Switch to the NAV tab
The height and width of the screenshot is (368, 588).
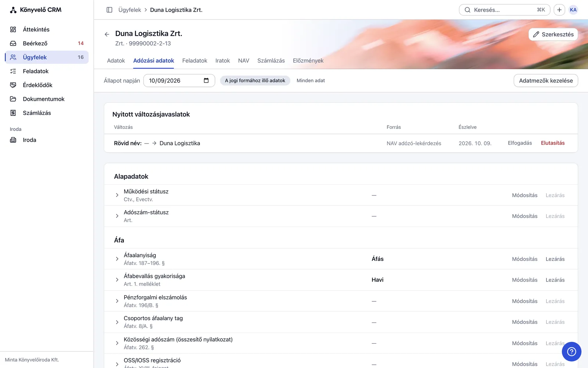click(x=244, y=61)
